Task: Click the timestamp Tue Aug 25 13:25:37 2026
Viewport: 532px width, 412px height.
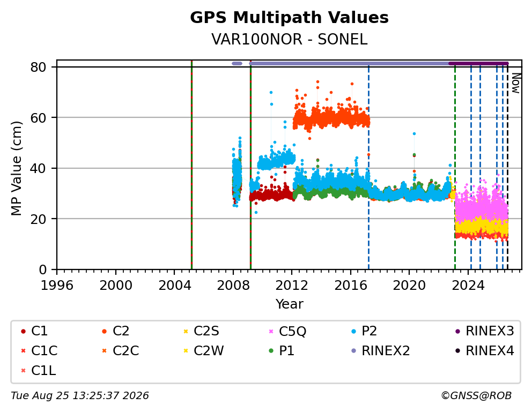Action: pos(80,396)
